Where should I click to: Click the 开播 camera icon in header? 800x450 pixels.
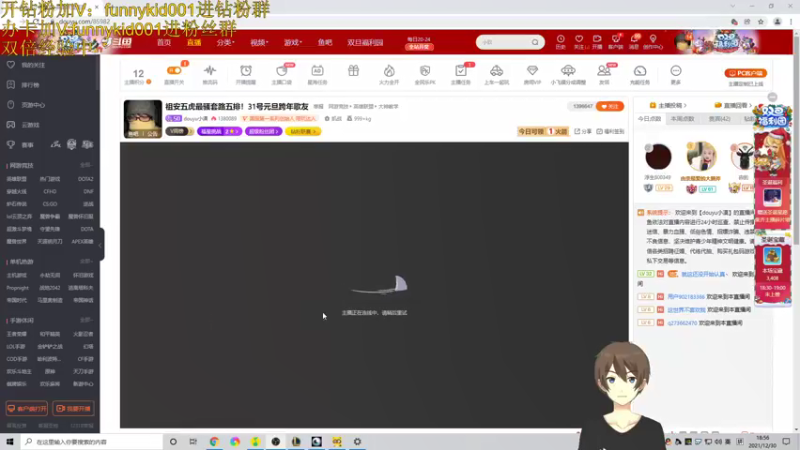click(x=597, y=39)
